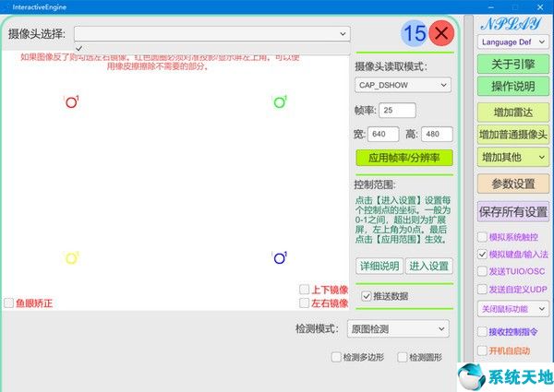The width and height of the screenshot is (554, 392).
Task: Open the 关闭鼠标功能 dropdown
Action: pos(513,309)
